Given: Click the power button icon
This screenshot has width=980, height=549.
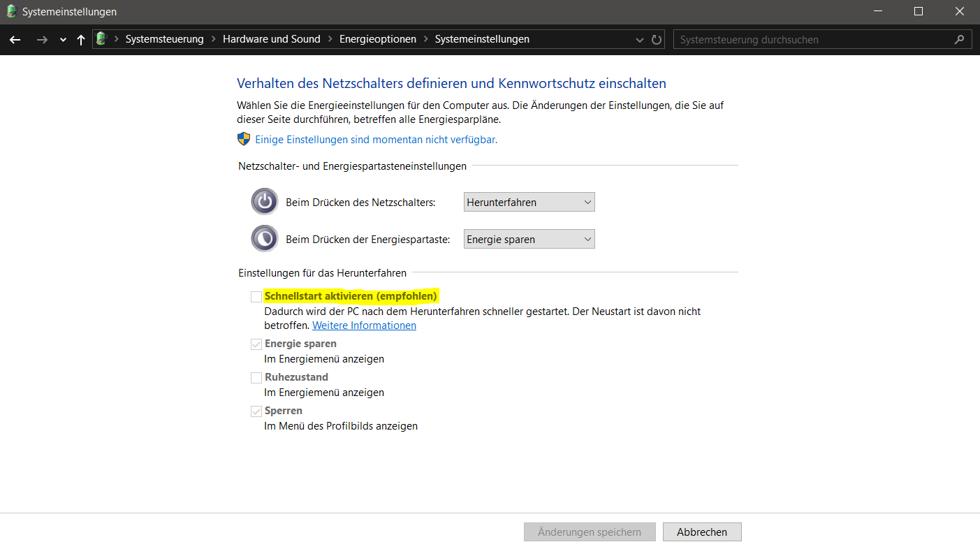Looking at the screenshot, I should [x=265, y=202].
